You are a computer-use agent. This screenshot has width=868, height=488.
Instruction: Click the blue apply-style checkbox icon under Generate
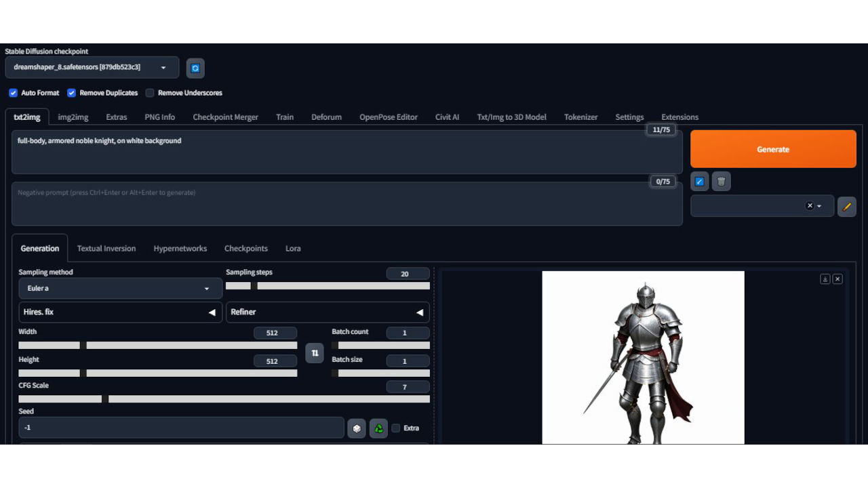700,182
